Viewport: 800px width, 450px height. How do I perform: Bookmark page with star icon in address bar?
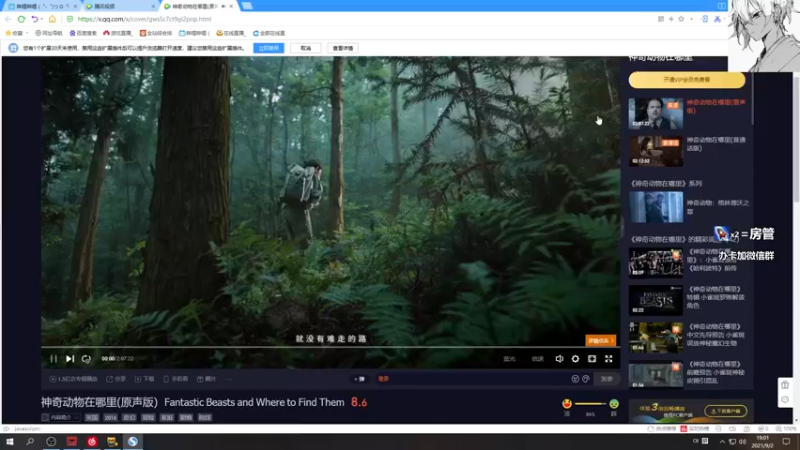[x=681, y=19]
